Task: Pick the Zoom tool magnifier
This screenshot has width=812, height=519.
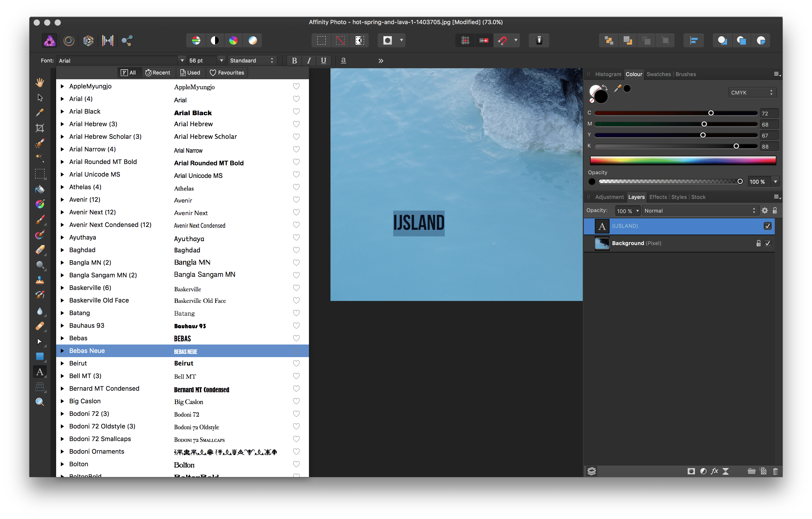Action: [40, 402]
